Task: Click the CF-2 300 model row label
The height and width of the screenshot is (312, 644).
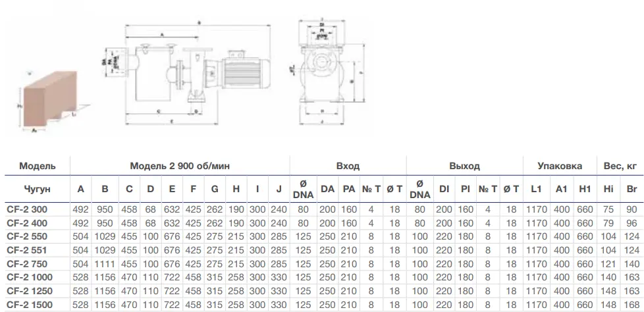Action: tap(27, 209)
